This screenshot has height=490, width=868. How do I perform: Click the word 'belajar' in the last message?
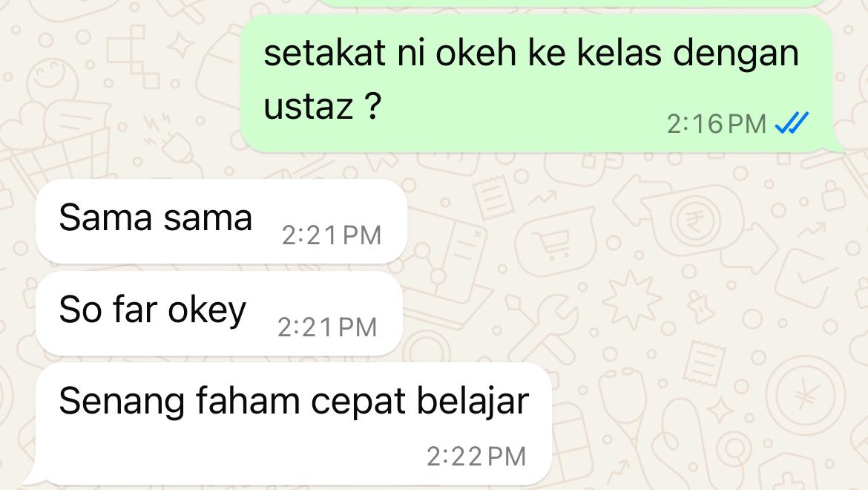[473, 400]
